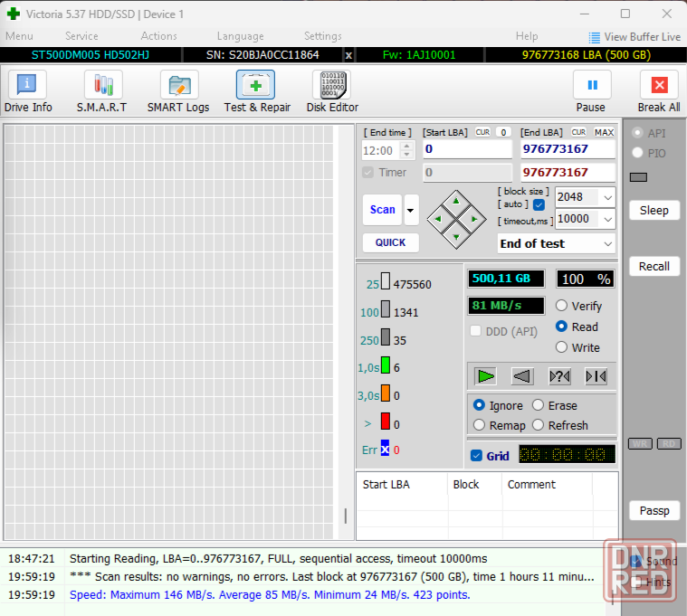Click View Buffer Live icon

(x=595, y=37)
